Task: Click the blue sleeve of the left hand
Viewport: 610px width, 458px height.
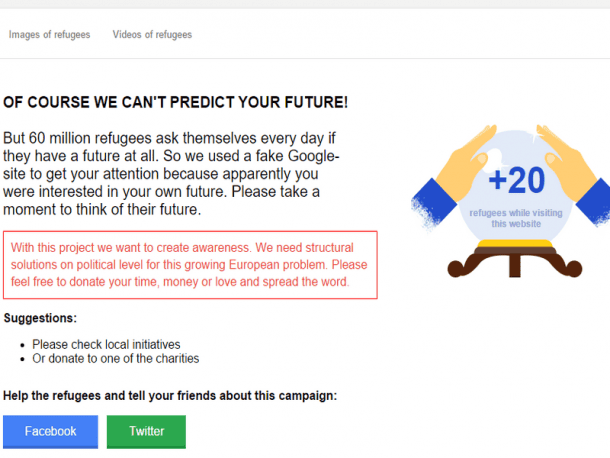Action: tap(426, 207)
